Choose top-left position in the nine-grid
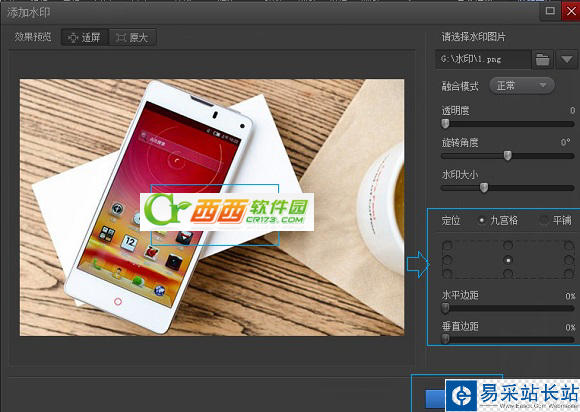The height and width of the screenshot is (412, 580). pos(447,245)
